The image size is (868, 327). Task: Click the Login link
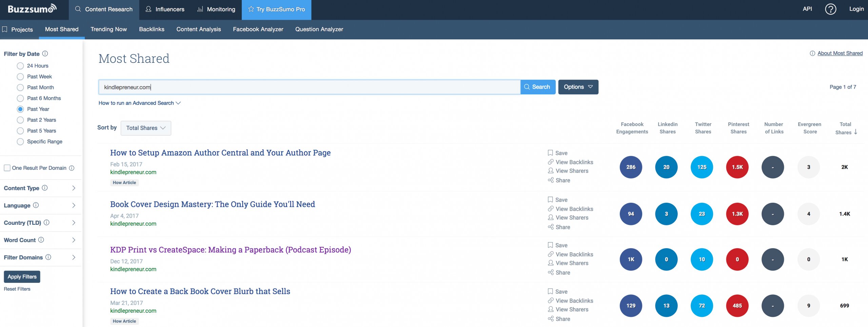[856, 9]
